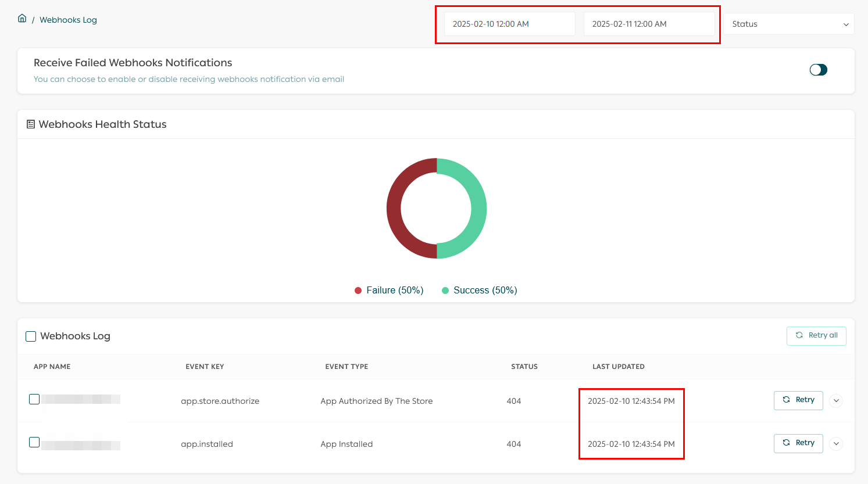Click the 'Success (50%)' legend label

(485, 291)
